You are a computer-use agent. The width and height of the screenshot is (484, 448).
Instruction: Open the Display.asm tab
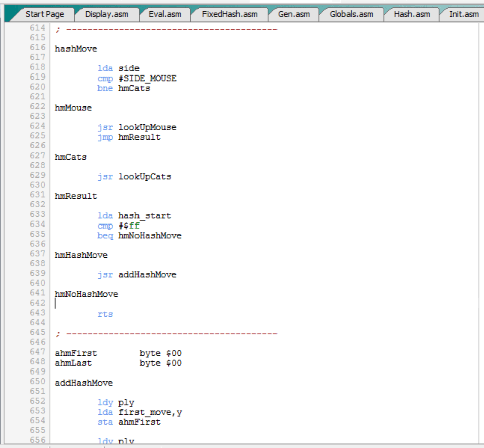click(x=106, y=14)
